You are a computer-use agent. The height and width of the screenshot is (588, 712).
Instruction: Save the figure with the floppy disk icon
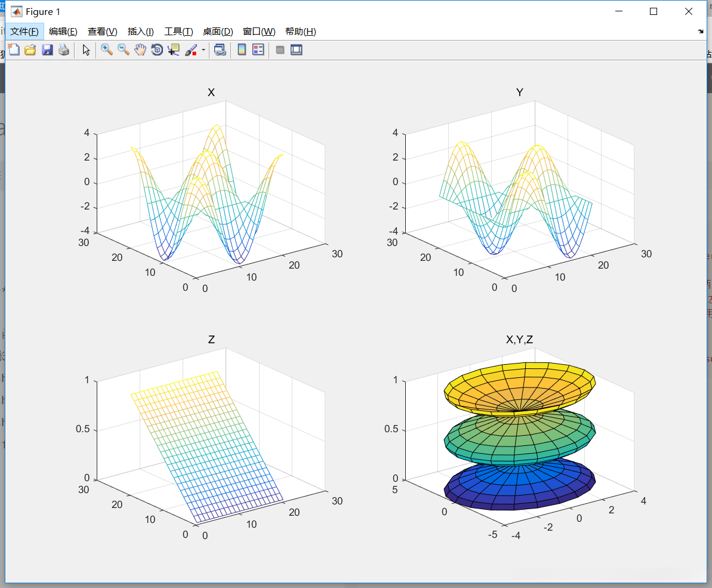(x=47, y=50)
